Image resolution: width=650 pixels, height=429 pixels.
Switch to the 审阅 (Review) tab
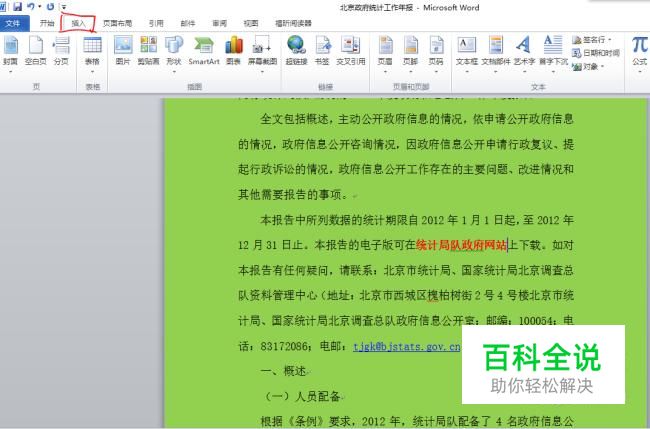coord(220,23)
